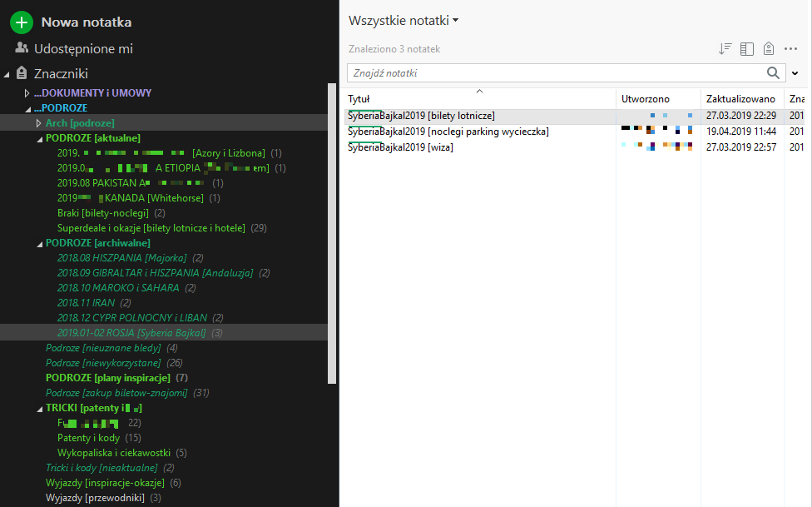The height and width of the screenshot is (507, 812).
Task: Select the PODROZE [plany inspiracje] tag
Action: tap(107, 377)
